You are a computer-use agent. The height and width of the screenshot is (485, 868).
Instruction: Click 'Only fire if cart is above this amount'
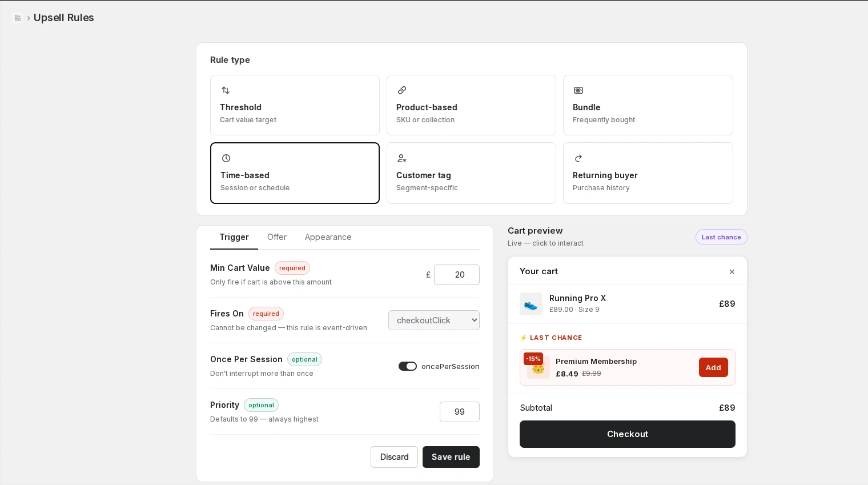tap(271, 282)
